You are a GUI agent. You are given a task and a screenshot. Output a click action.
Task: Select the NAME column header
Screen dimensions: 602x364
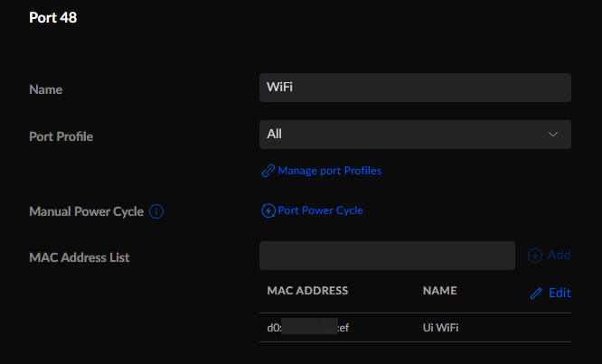pos(439,291)
